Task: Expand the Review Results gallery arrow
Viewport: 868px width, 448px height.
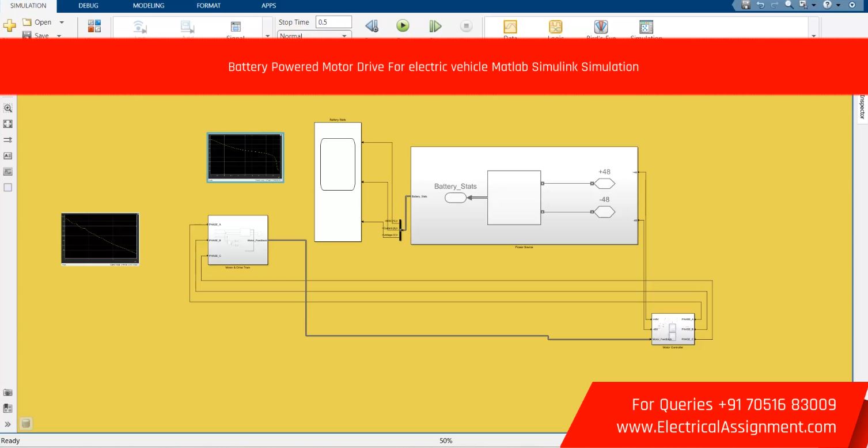Action: (x=813, y=36)
